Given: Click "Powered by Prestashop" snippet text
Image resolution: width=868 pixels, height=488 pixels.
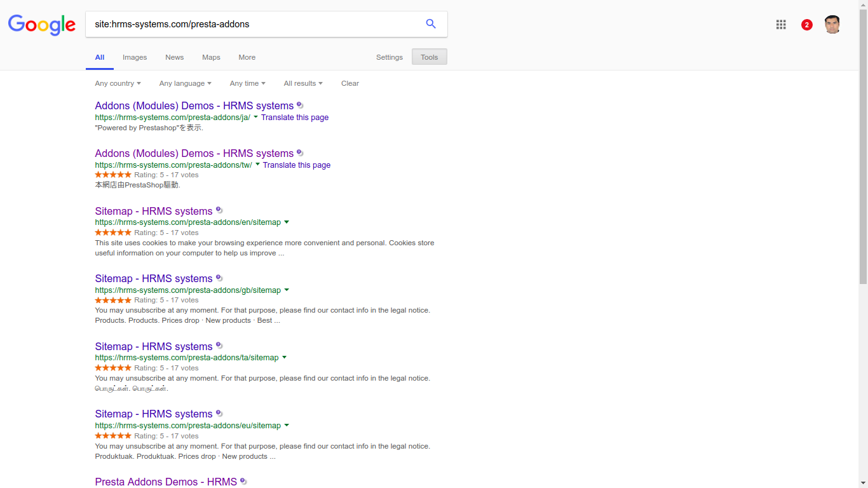Looking at the screenshot, I should click(x=149, y=128).
